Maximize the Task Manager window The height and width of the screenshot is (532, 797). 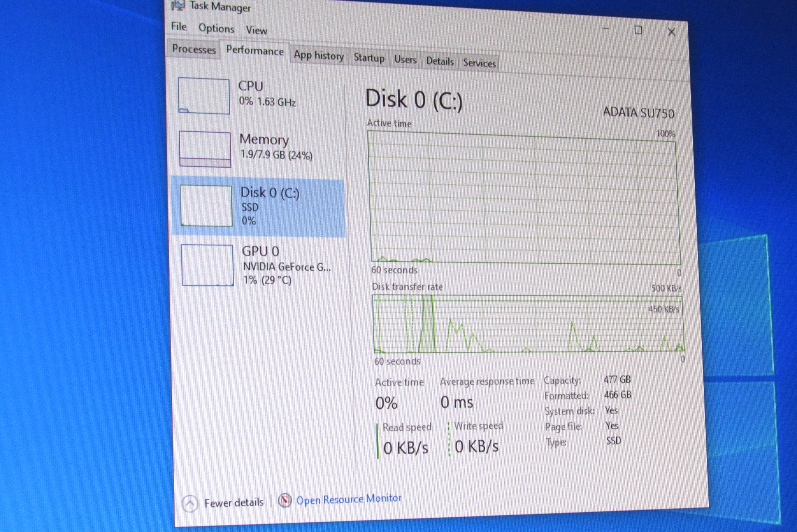point(638,30)
